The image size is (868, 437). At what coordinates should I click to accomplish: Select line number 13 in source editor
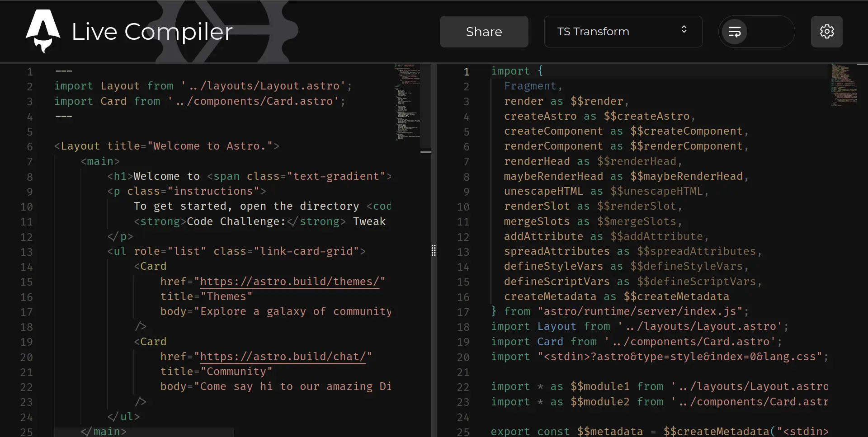coord(27,252)
